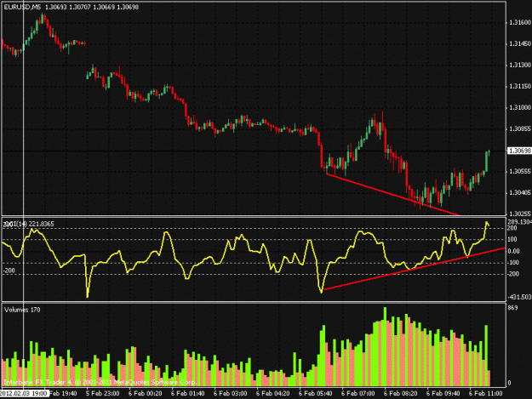The image size is (532, 399).
Task: Select the 1.30255 price axis label
Action: point(519,214)
